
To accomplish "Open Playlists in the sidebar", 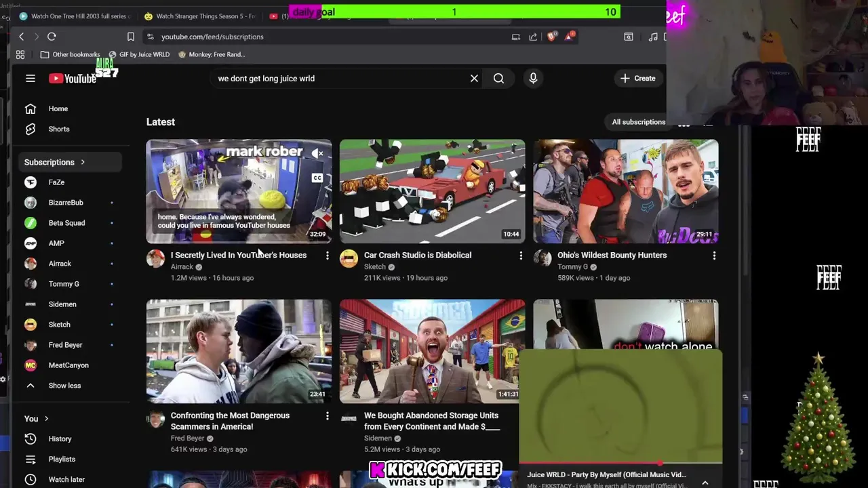I will (71, 459).
